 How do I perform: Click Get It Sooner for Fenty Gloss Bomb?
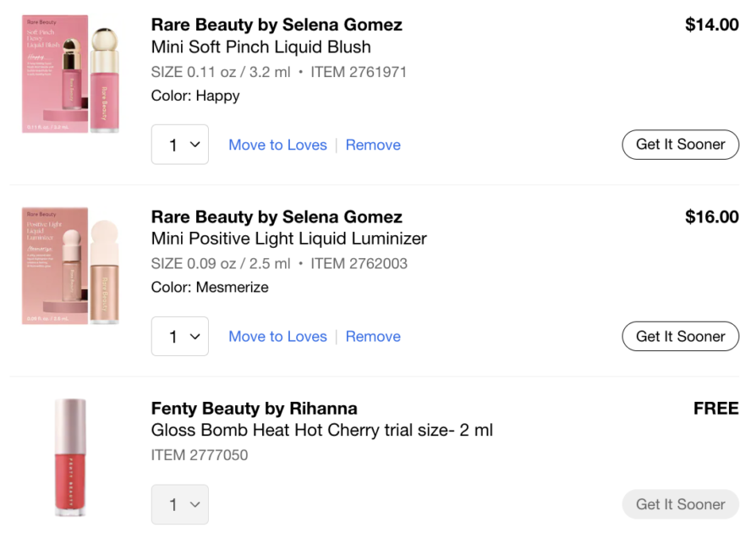680,504
